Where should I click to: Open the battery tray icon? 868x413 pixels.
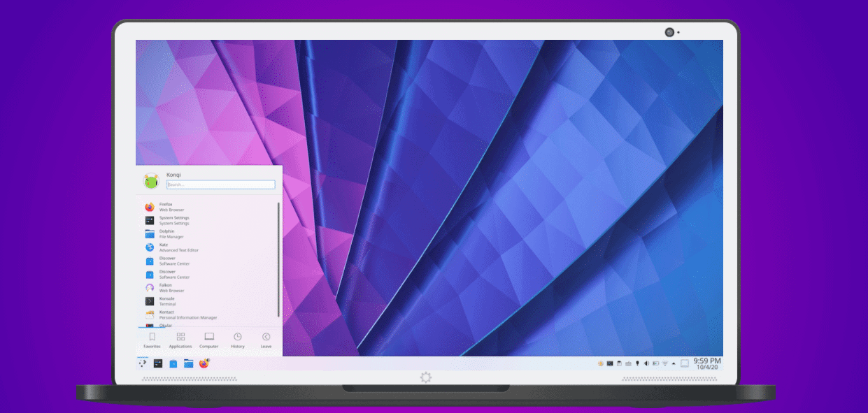tap(655, 363)
